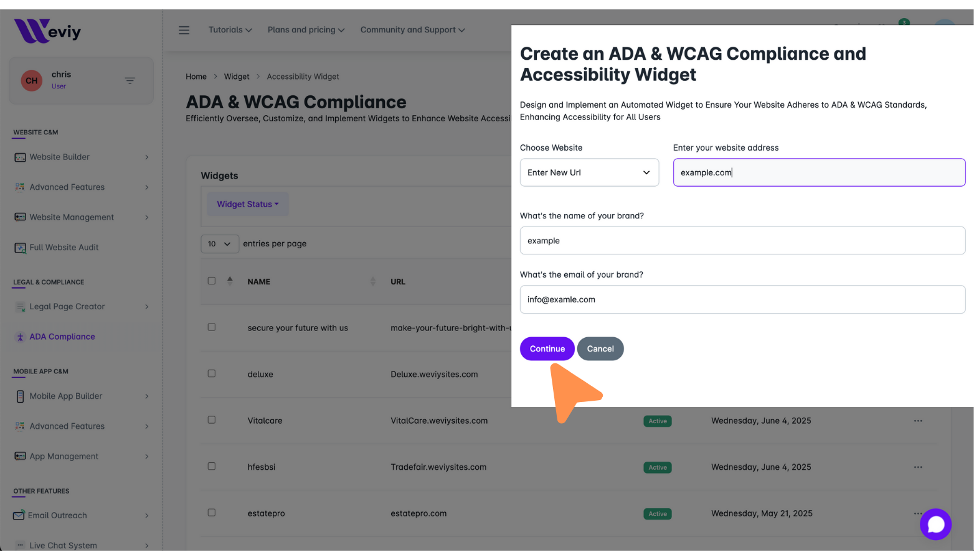Click the hamburger menu icon
The width and height of the screenshot is (974, 560).
tap(184, 30)
